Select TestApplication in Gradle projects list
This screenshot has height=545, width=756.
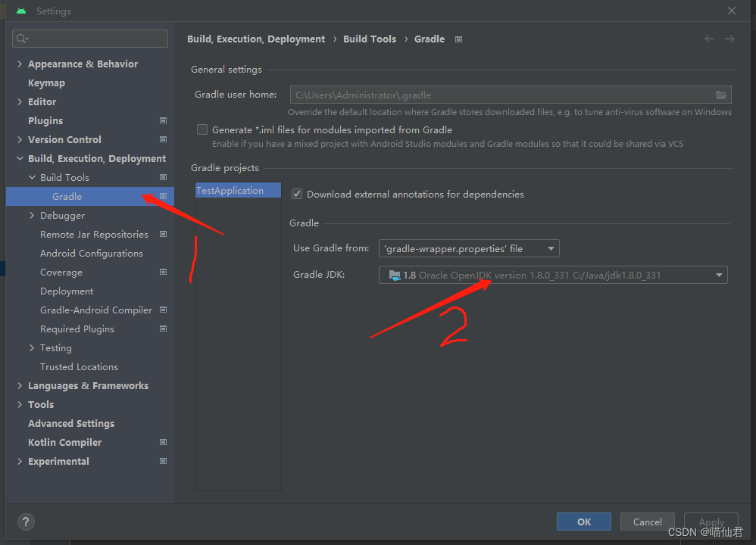pos(230,191)
